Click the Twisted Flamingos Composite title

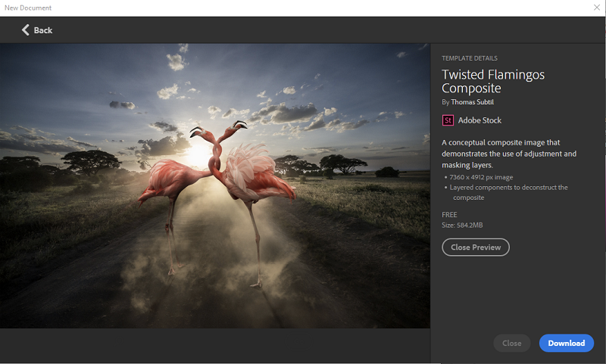click(493, 82)
